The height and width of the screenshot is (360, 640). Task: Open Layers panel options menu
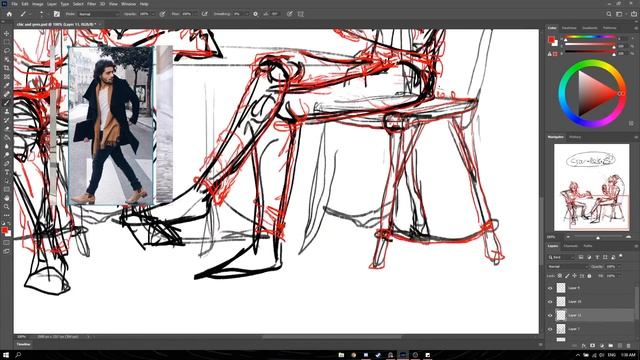[636, 246]
